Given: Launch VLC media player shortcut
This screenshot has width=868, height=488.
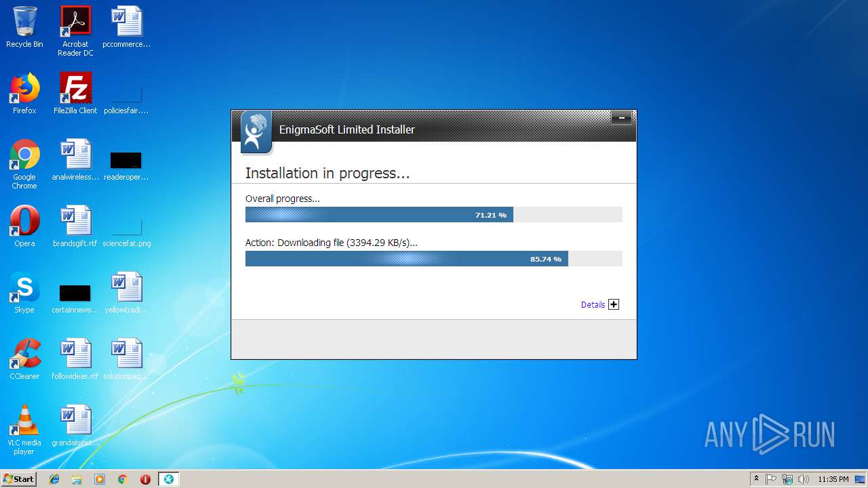Looking at the screenshot, I should [24, 430].
